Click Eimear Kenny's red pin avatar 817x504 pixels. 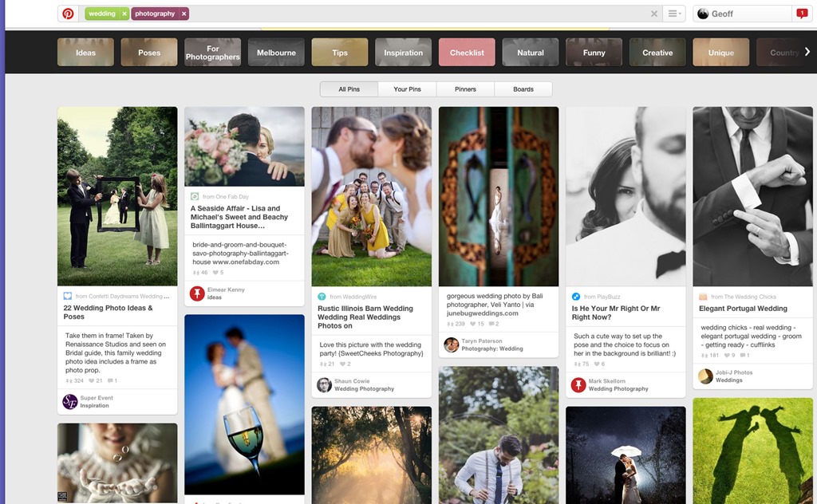197,293
